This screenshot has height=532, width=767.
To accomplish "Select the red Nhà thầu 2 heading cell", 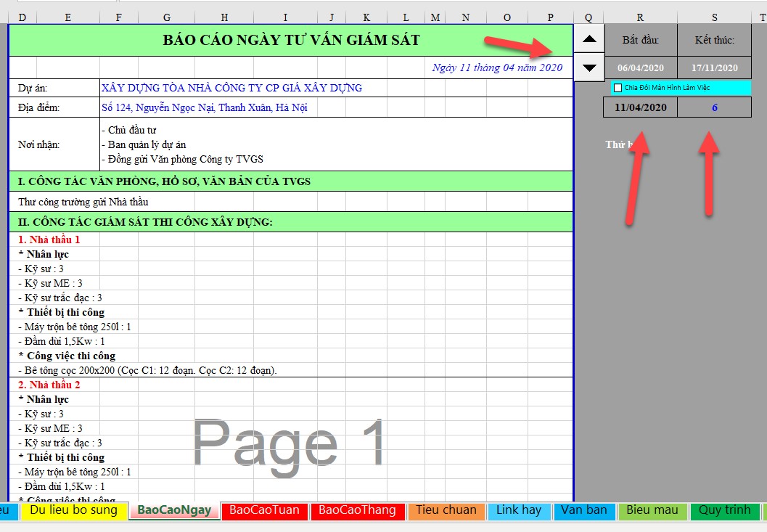I will pyautogui.click(x=49, y=385).
